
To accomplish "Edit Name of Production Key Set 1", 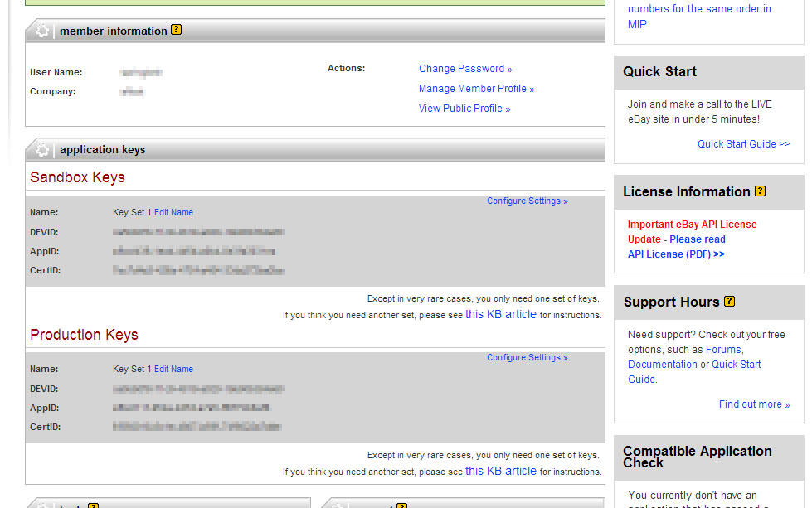I will click(173, 369).
